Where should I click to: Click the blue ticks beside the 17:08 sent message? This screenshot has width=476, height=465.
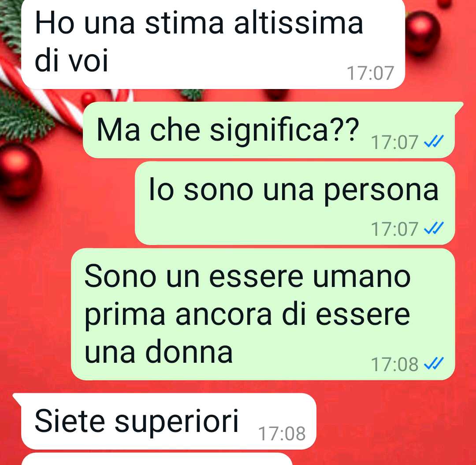434,364
